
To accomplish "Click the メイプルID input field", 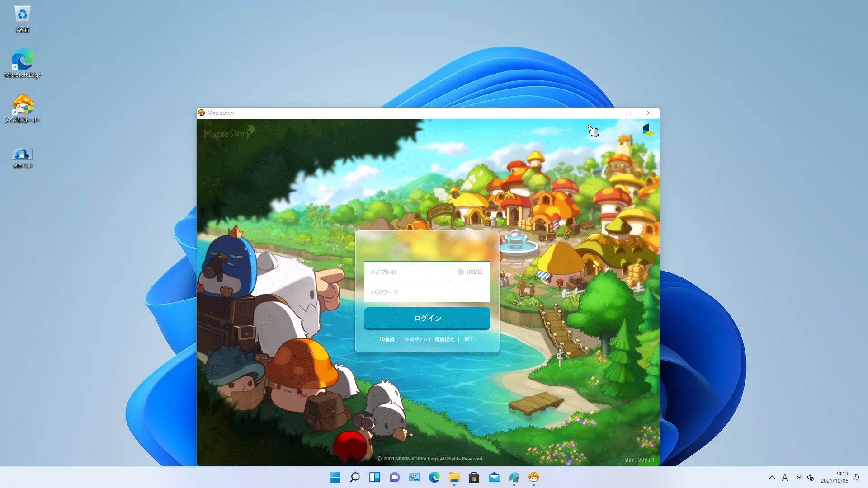I will point(427,272).
